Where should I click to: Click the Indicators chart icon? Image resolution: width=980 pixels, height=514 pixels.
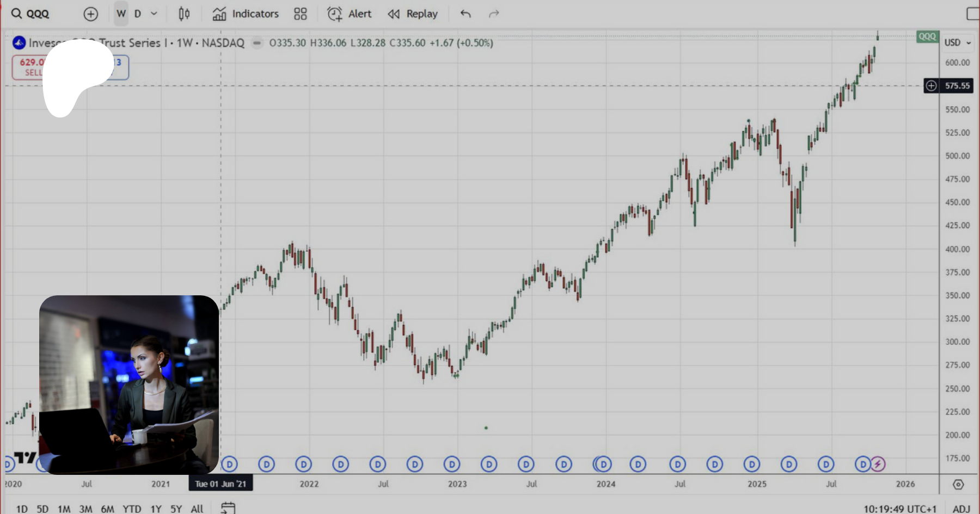pyautogui.click(x=219, y=14)
